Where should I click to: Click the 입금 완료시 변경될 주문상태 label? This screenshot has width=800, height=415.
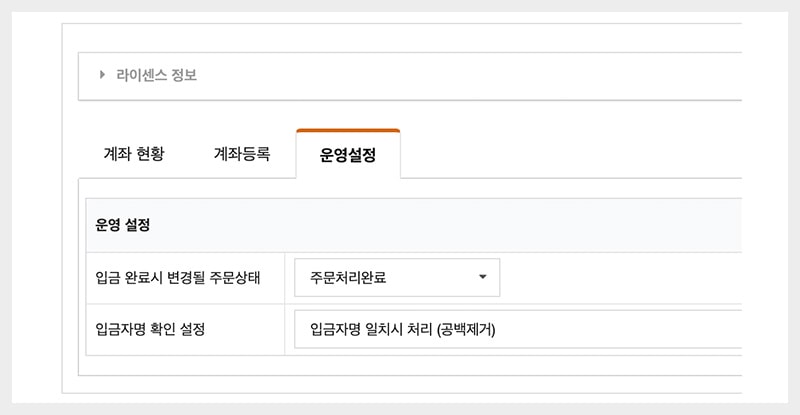pyautogui.click(x=178, y=278)
